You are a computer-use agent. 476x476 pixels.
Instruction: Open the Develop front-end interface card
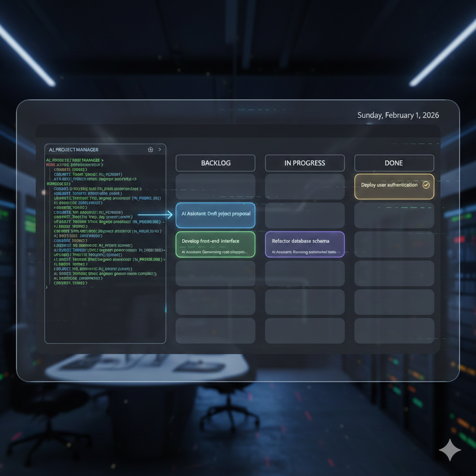215,244
